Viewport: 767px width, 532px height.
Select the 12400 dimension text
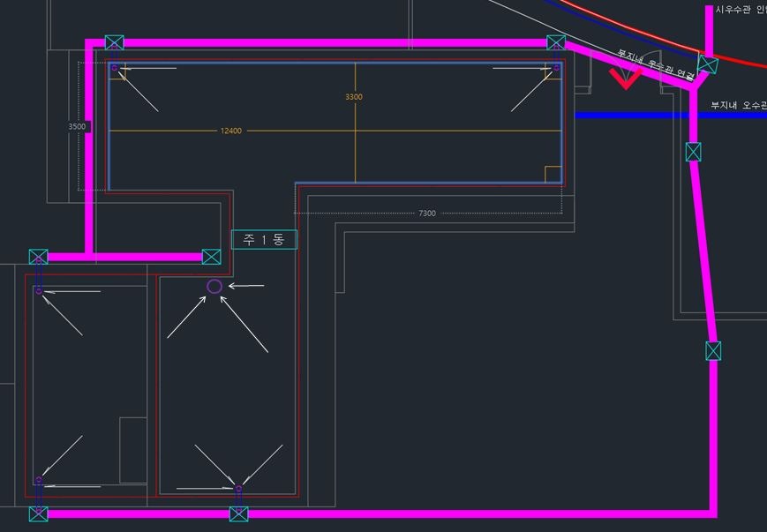[230, 131]
